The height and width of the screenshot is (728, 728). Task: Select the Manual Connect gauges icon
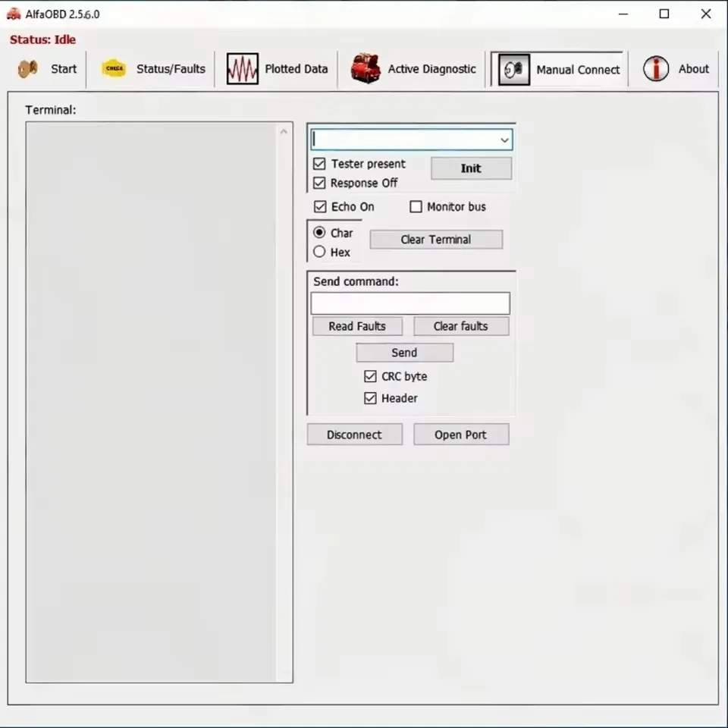click(x=513, y=69)
